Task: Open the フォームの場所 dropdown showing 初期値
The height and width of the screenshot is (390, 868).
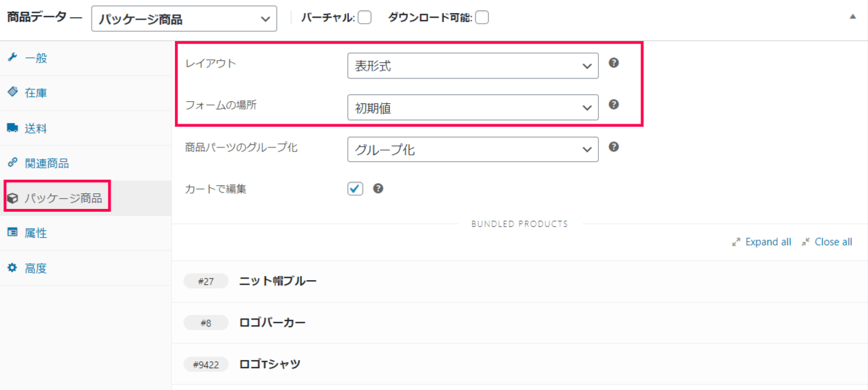Action: click(473, 108)
